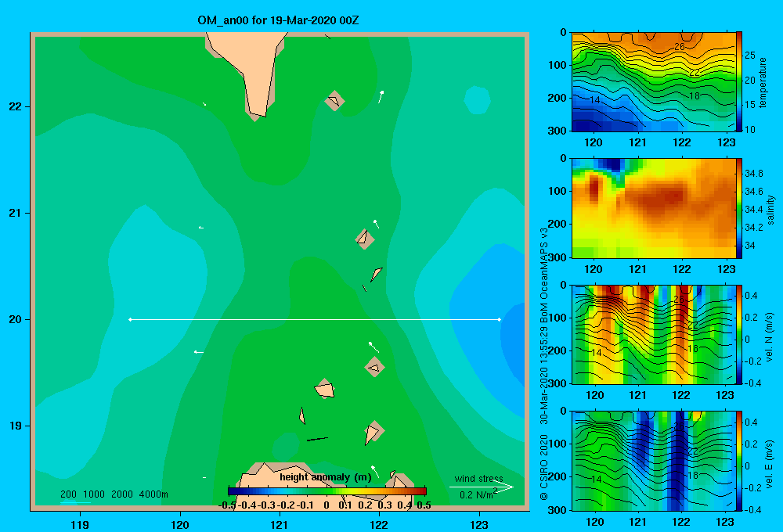Screen dimensions: 783x532
Task: Click the temperature cross-section panel
Action: click(x=654, y=82)
